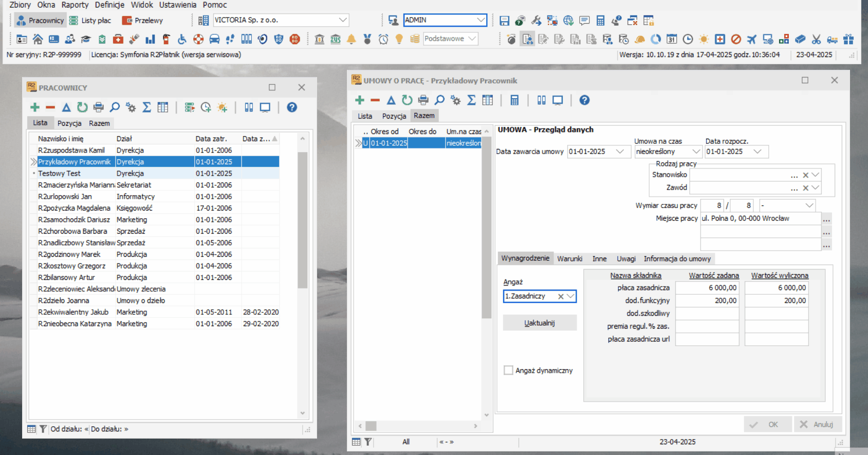Open calculator icon in Umowy o pracę window
The width and height of the screenshot is (868, 455).
[514, 100]
